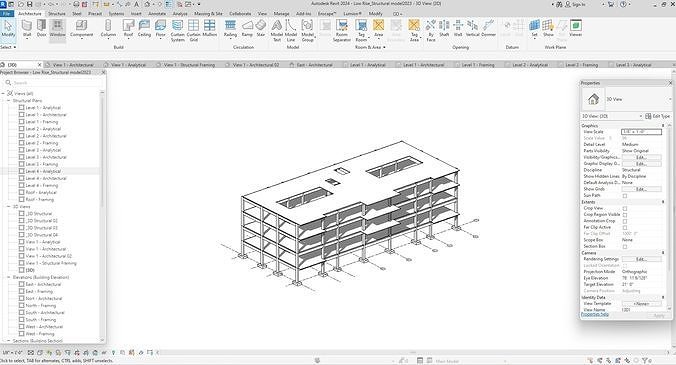This screenshot has width=676, height=365.
Task: Open the work plane Viewer
Action: pos(576,28)
